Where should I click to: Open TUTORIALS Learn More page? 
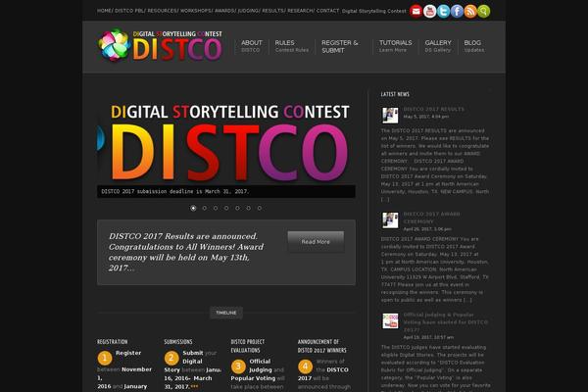click(x=395, y=46)
